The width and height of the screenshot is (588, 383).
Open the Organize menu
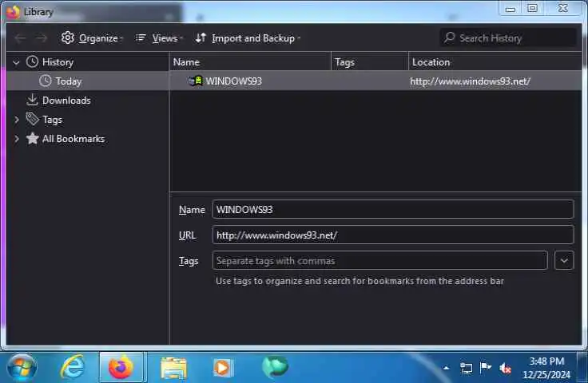point(92,38)
